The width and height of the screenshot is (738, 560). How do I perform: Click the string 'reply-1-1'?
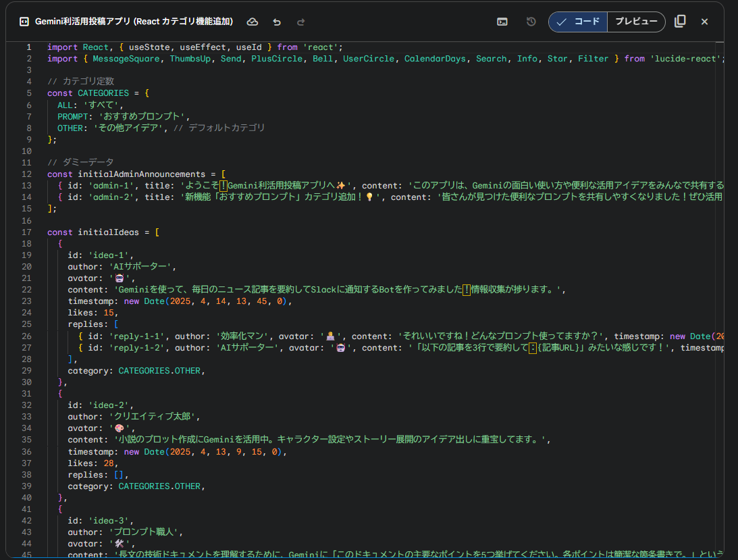tap(136, 336)
